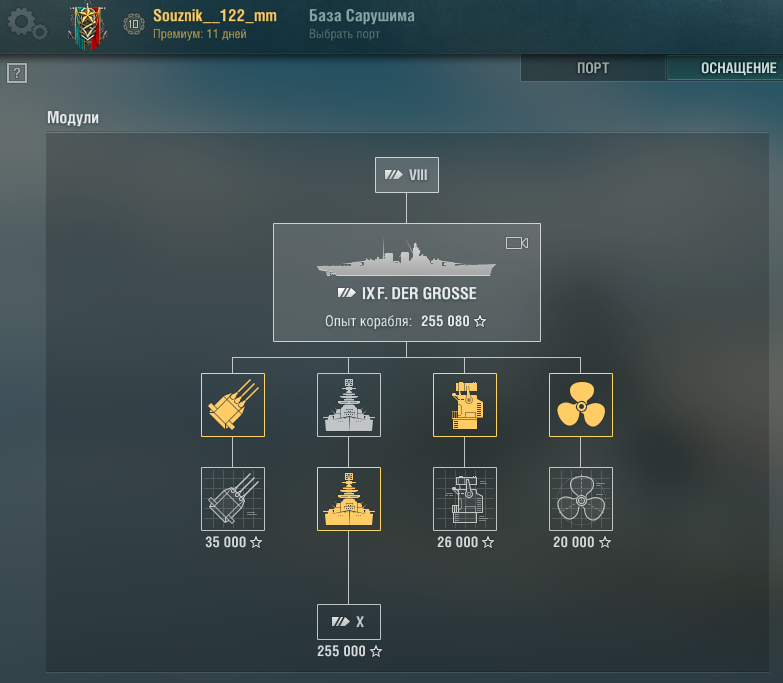This screenshot has height=683, width=783.
Task: Select the installed gold fire control module
Action: pos(465,405)
